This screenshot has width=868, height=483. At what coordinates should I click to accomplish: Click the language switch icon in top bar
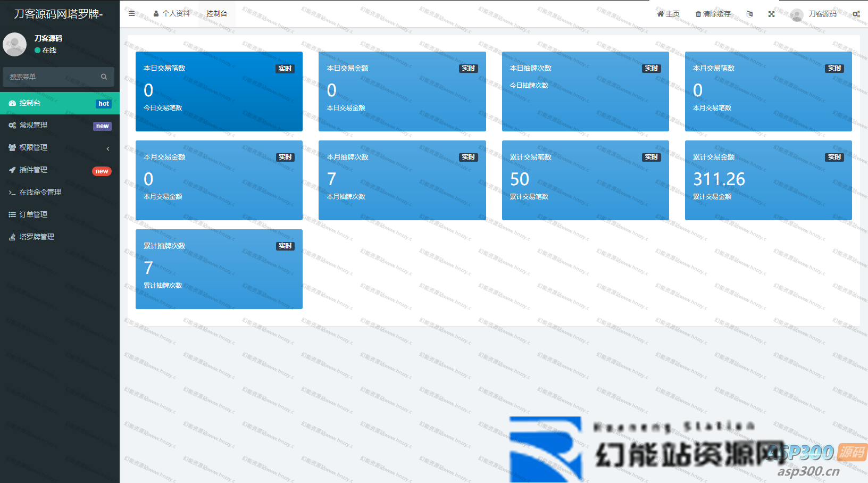[749, 14]
